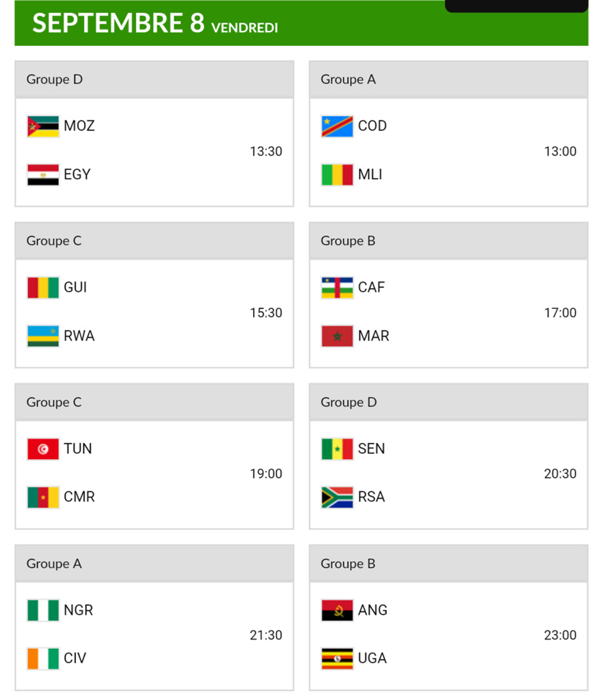The image size is (590, 700).
Task: Select the NGR team name
Action: point(79,610)
